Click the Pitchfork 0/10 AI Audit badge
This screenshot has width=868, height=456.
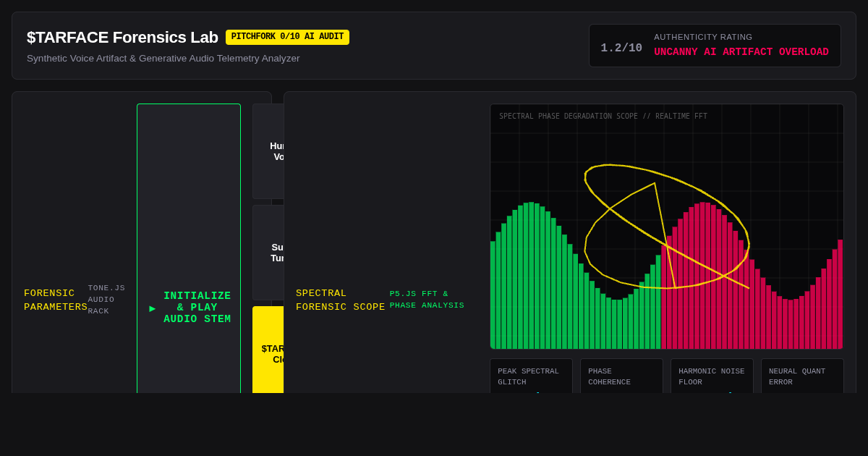pyautogui.click(x=287, y=37)
